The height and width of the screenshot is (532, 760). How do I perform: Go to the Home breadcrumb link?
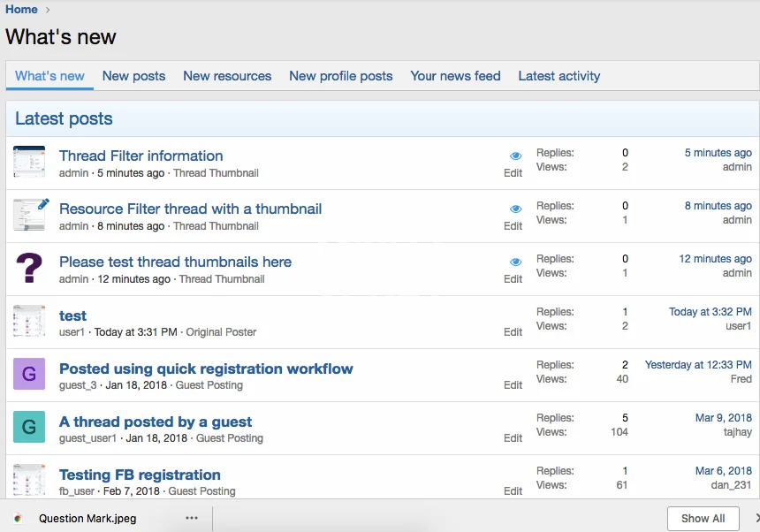pyautogui.click(x=21, y=10)
